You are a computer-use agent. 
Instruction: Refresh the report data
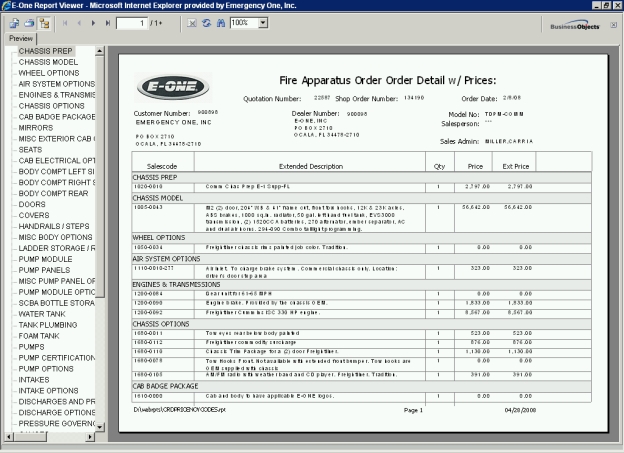pyautogui.click(x=206, y=23)
